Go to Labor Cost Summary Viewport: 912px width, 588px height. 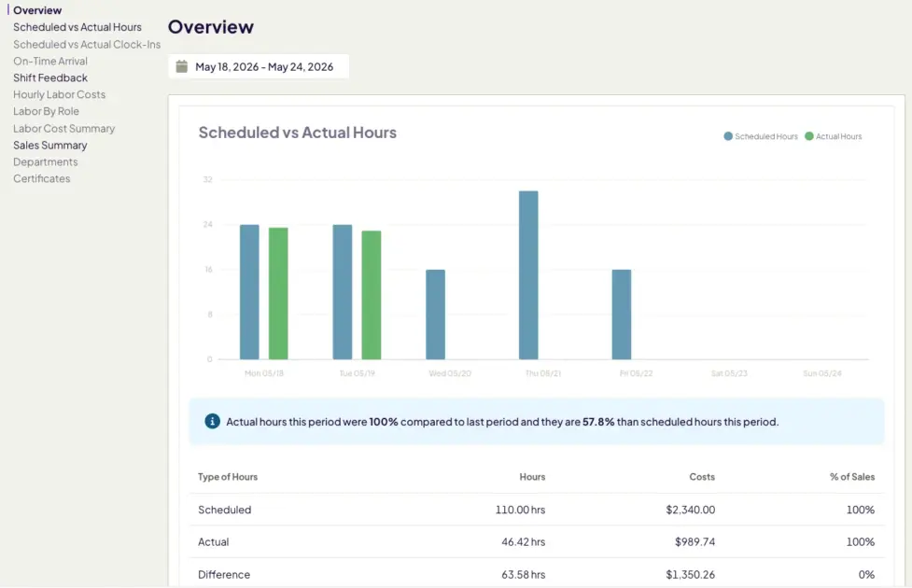point(64,129)
